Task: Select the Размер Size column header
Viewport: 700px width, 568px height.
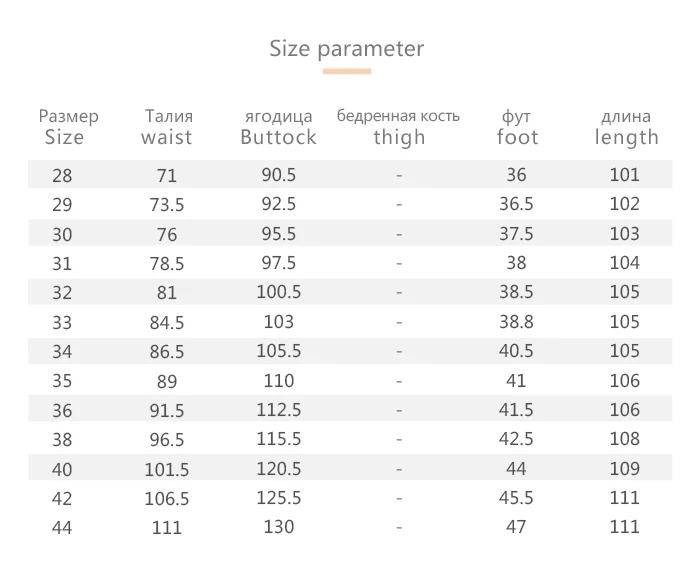Action: 67,127
